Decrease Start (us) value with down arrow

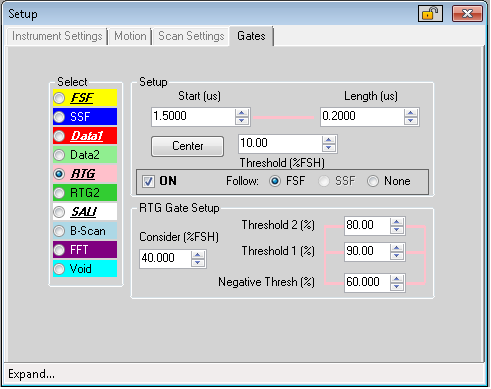(242, 121)
